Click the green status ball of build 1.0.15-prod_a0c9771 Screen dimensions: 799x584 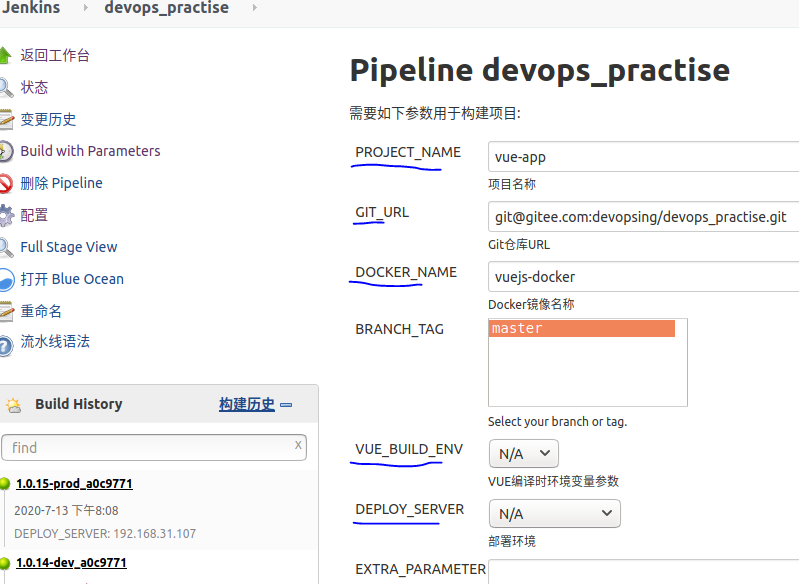(5, 484)
